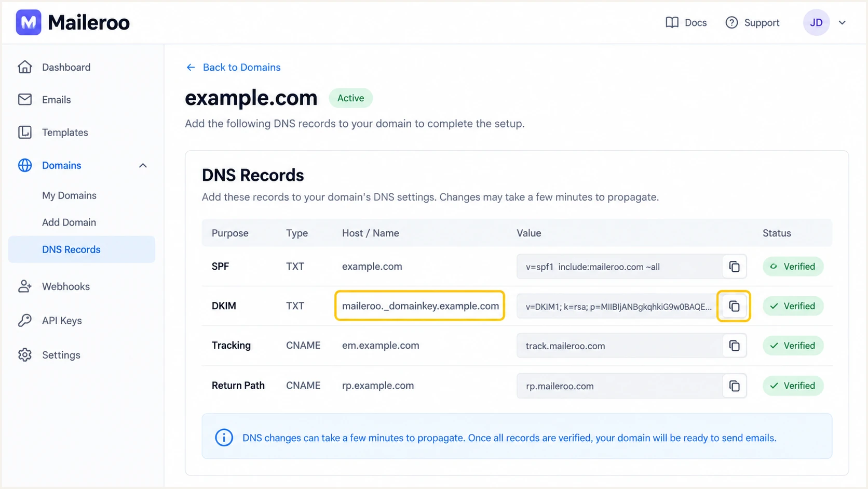Viewport: 868px width, 489px height.
Task: Click the Maileroo logo icon
Action: pos(29,22)
